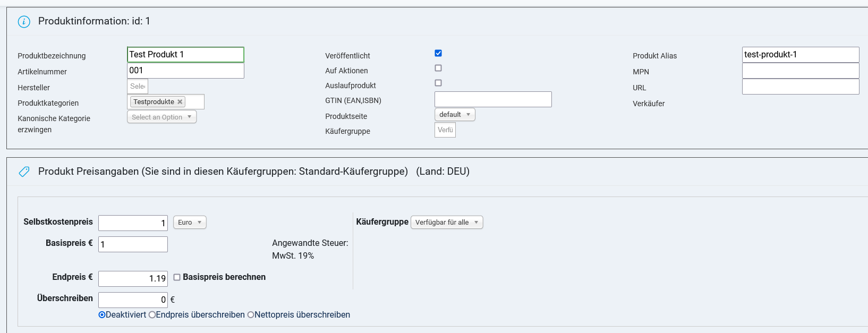This screenshot has width=868, height=333.
Task: Click the info icon beside Produktinformation
Action: (24, 22)
